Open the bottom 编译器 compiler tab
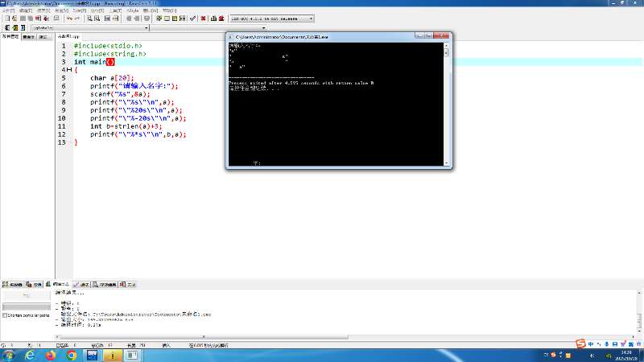Screen dimensions: 644x362 (x=12, y=285)
